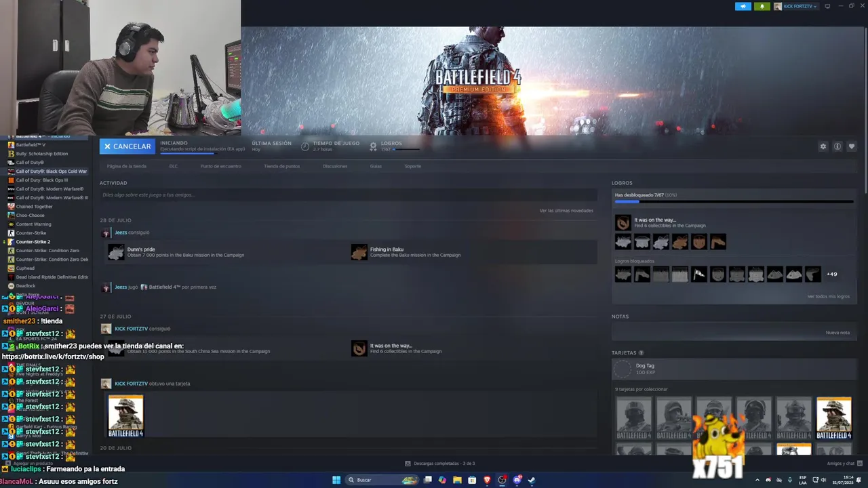The width and height of the screenshot is (868, 488).
Task: Click the Cancelar button
Action: [127, 146]
